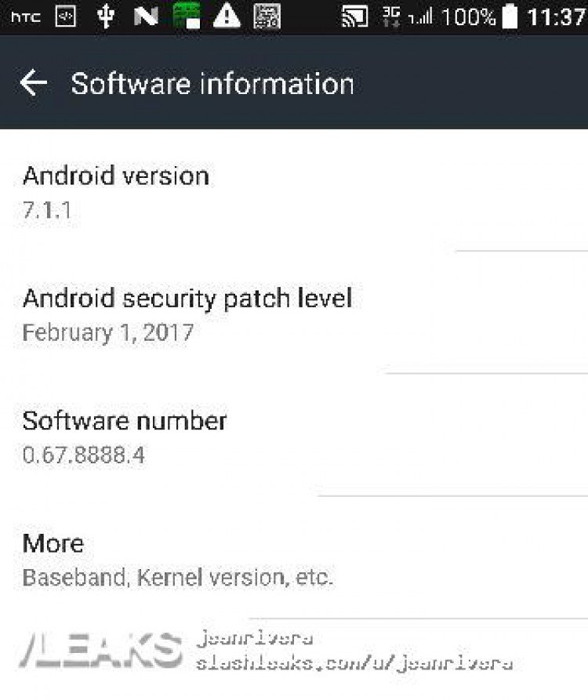The width and height of the screenshot is (588, 700).
Task: Tap the back arrow in header
Action: pos(34,83)
